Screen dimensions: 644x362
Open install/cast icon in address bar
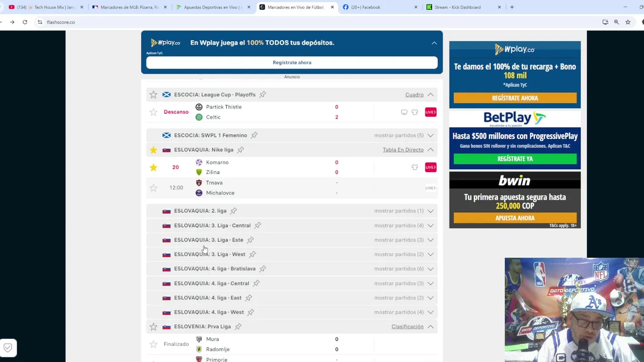pyautogui.click(x=605, y=22)
